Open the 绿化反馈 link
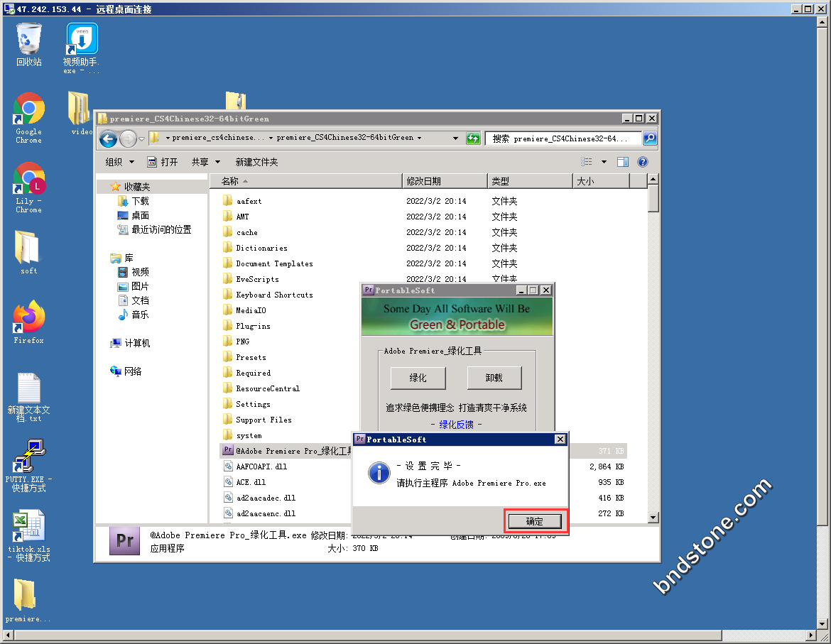Viewport: 831px width, 644px height. click(x=456, y=425)
